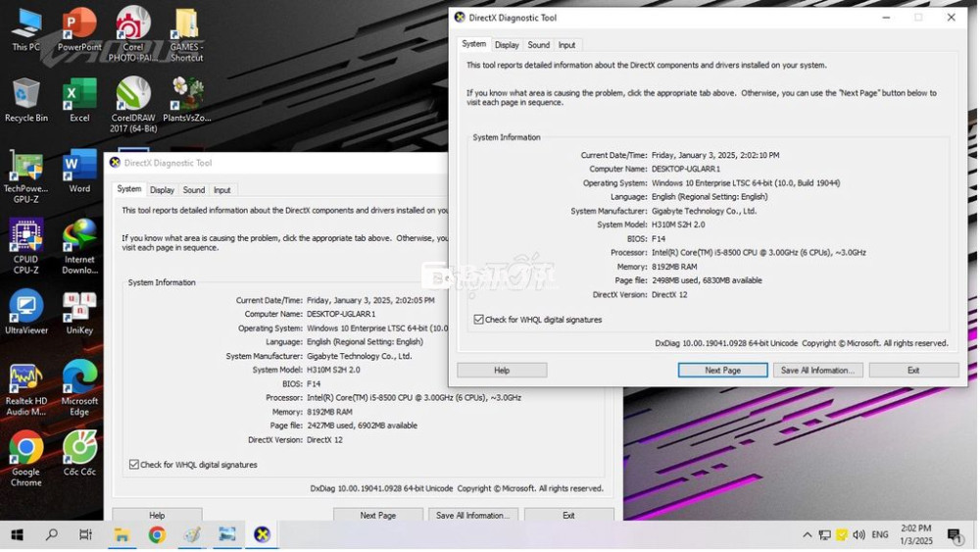Open UltraViewer desktop icon
The width and height of the screenshot is (980, 552).
click(x=25, y=313)
